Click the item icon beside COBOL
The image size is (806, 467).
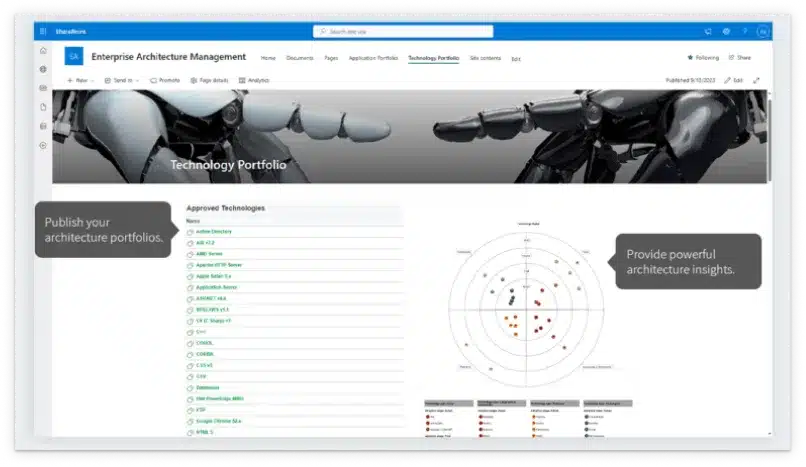[190, 344]
